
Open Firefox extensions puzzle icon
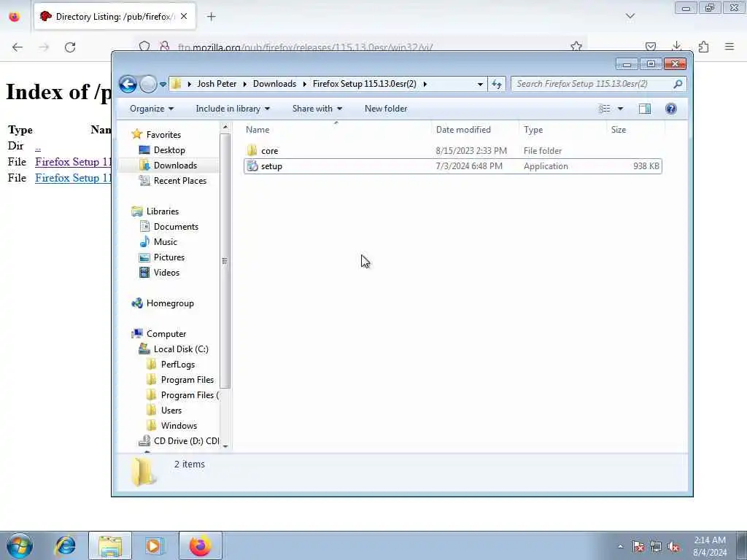tap(703, 47)
